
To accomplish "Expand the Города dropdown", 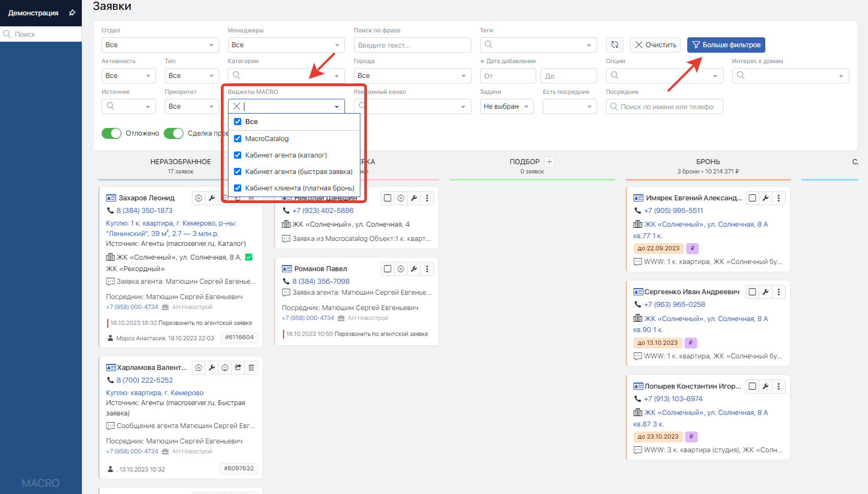I will pos(412,76).
